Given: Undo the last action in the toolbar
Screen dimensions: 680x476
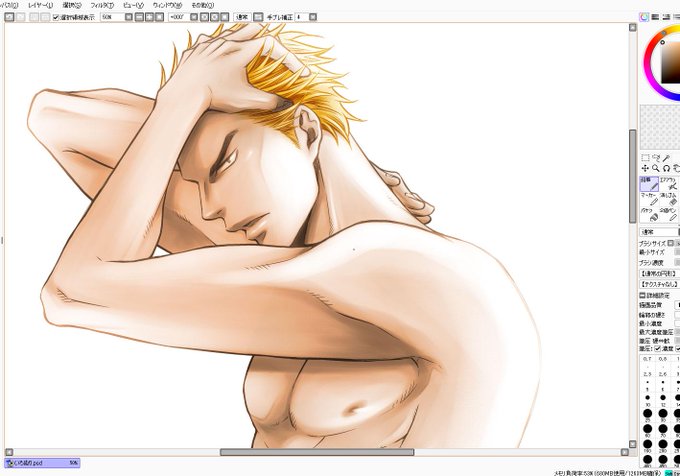Looking at the screenshot, I should tap(9, 17).
